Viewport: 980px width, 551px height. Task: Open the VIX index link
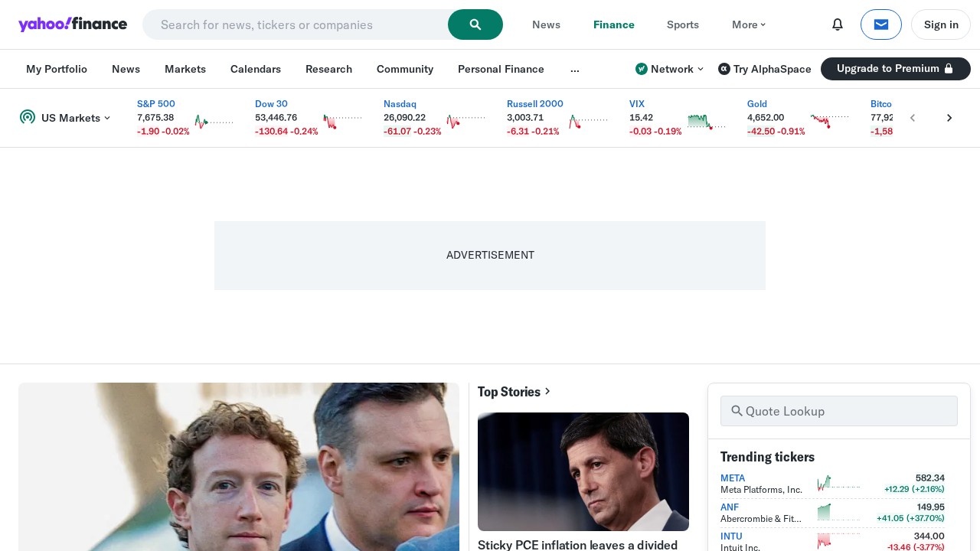(637, 104)
